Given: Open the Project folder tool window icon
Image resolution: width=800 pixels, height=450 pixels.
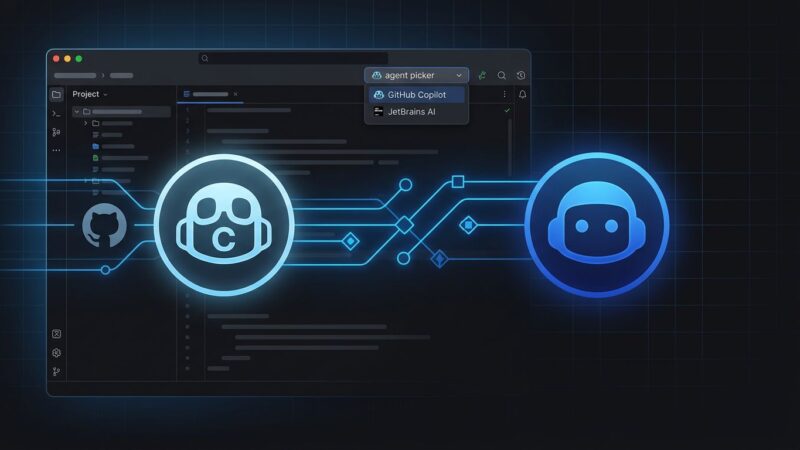Looking at the screenshot, I should [57, 94].
